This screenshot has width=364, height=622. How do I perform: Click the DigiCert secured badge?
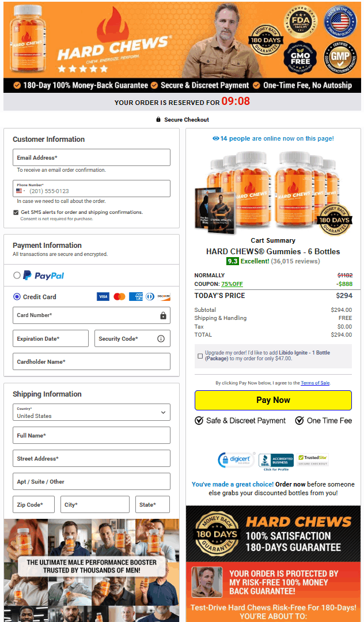236,460
